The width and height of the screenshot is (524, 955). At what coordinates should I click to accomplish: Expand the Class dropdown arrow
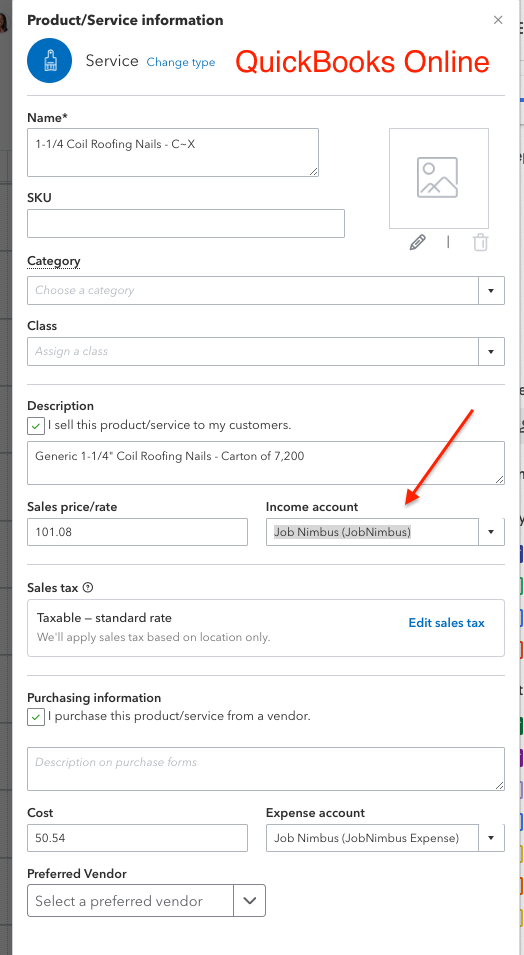491,351
